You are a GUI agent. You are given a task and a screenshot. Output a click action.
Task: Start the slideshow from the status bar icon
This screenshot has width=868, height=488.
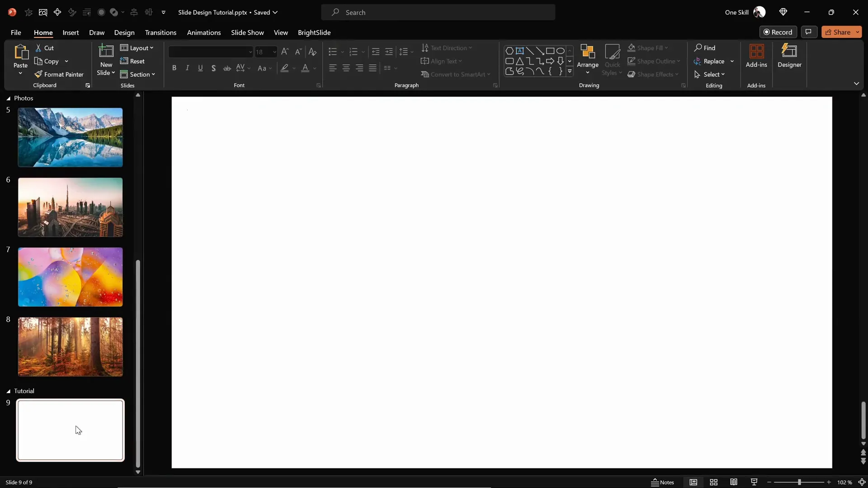pyautogui.click(x=754, y=482)
